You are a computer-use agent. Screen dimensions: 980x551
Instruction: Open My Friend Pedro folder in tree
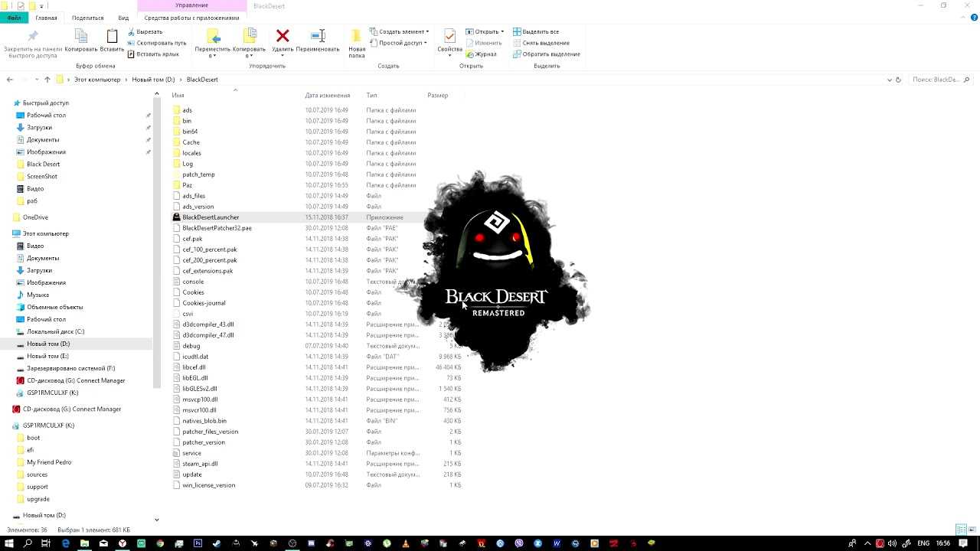click(49, 462)
